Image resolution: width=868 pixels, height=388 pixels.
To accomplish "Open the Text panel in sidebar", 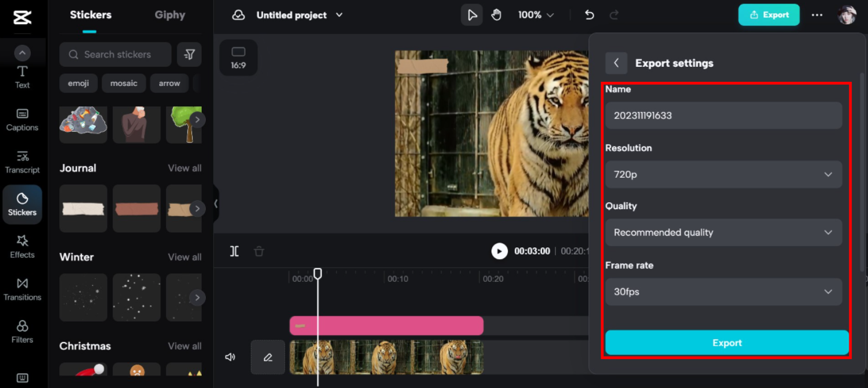I will (22, 77).
